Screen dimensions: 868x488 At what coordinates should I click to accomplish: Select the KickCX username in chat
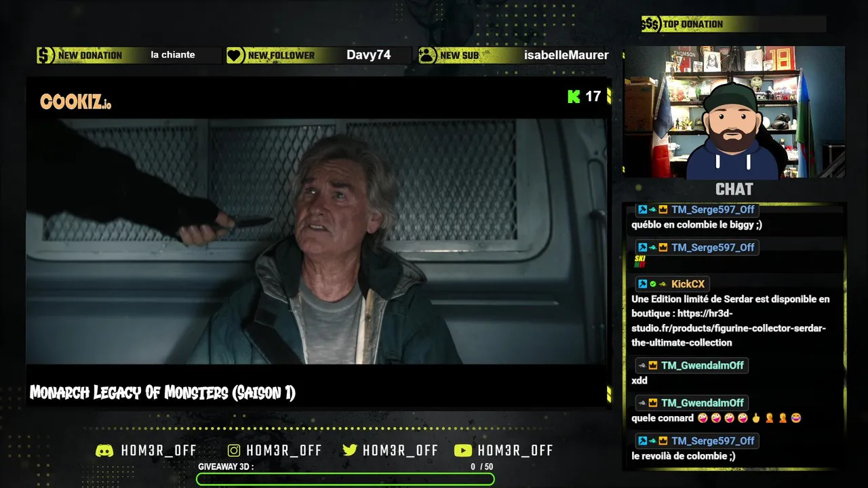tap(688, 284)
